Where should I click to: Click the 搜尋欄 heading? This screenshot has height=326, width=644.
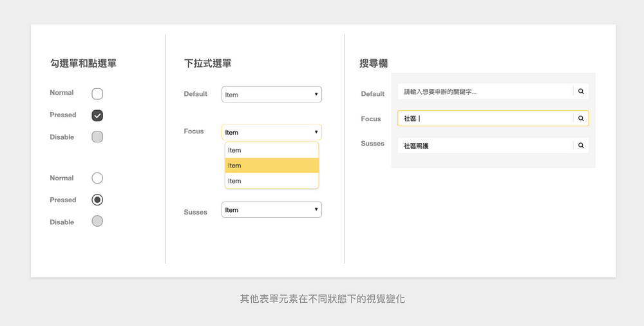coord(374,63)
